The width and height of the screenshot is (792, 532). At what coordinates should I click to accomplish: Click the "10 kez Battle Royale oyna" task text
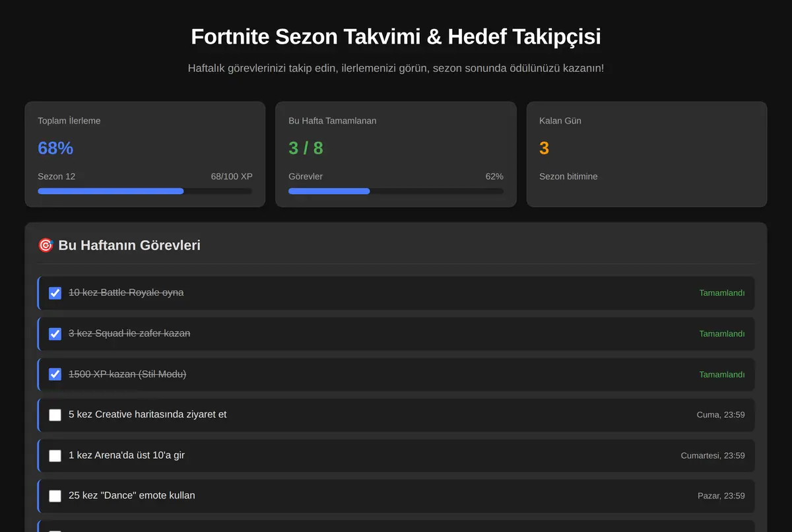pyautogui.click(x=126, y=292)
